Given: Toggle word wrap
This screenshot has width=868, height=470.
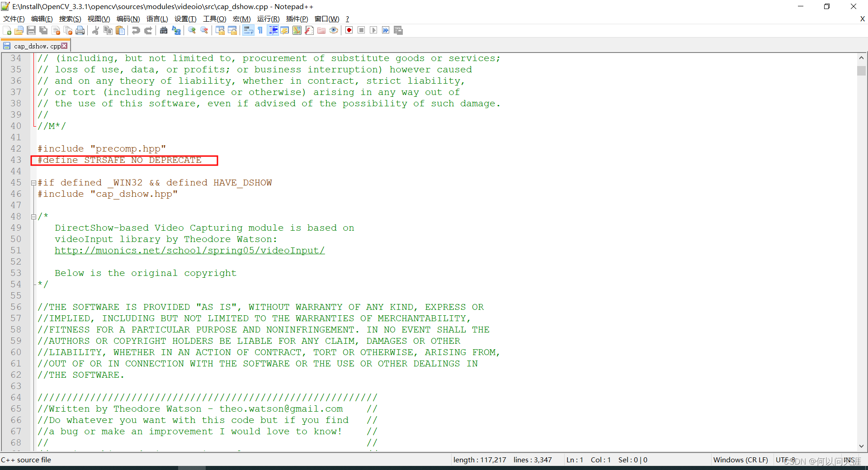Looking at the screenshot, I should coord(248,30).
